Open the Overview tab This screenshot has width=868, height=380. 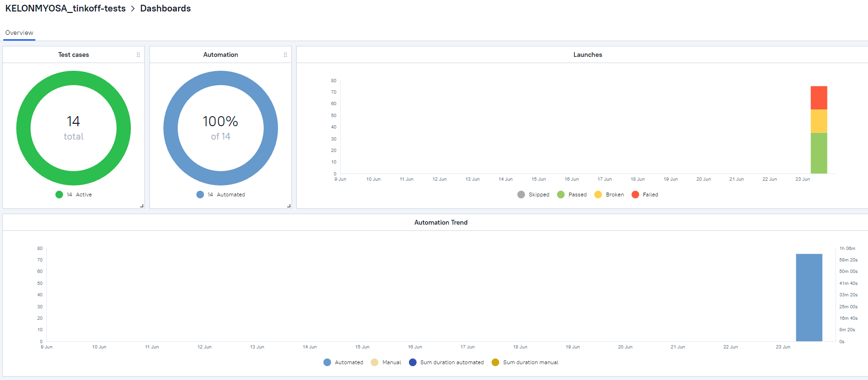point(19,33)
